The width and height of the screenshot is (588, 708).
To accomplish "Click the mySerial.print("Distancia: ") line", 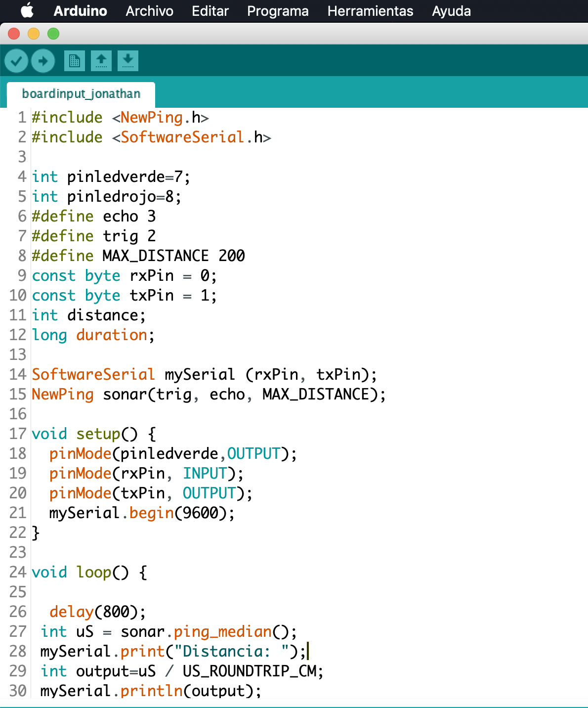I will click(x=173, y=652).
